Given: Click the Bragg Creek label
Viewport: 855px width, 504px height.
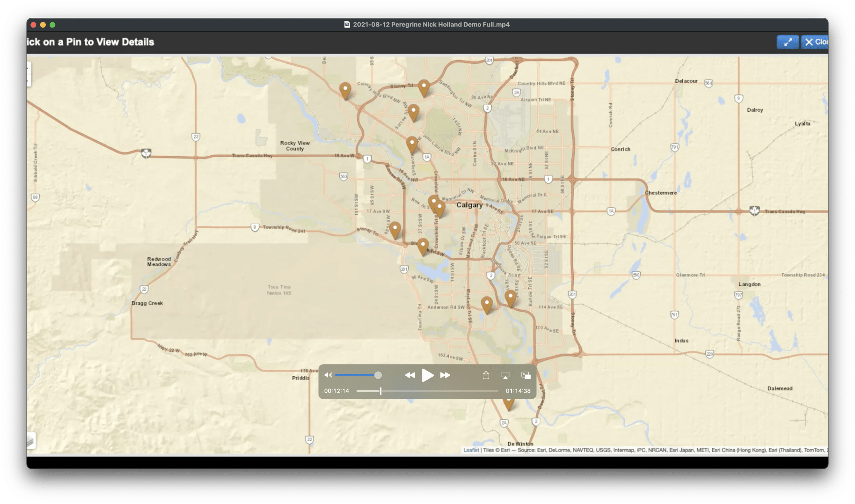Looking at the screenshot, I should coord(147,303).
